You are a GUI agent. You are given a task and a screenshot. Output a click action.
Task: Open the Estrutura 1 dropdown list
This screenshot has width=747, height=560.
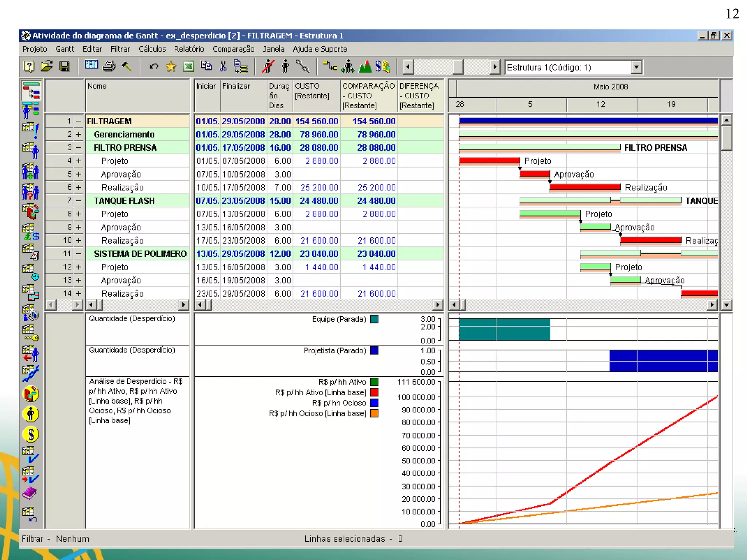point(636,67)
